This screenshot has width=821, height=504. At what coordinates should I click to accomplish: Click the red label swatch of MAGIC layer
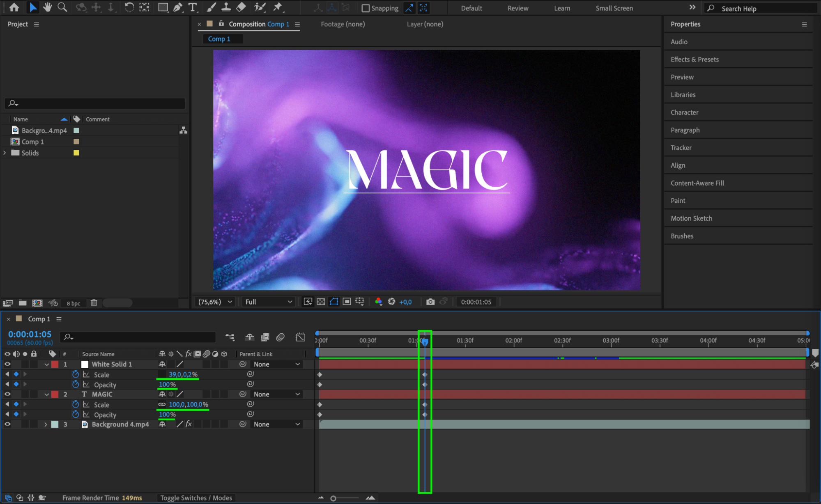click(x=55, y=394)
